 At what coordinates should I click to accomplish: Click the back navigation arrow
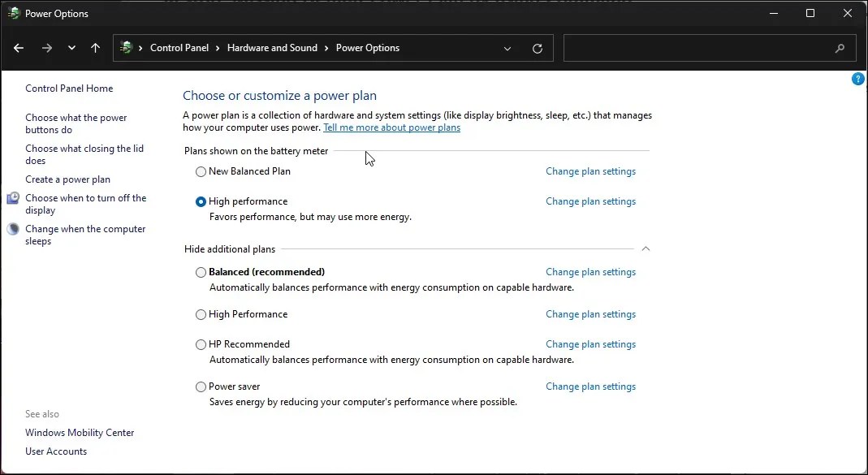point(18,48)
